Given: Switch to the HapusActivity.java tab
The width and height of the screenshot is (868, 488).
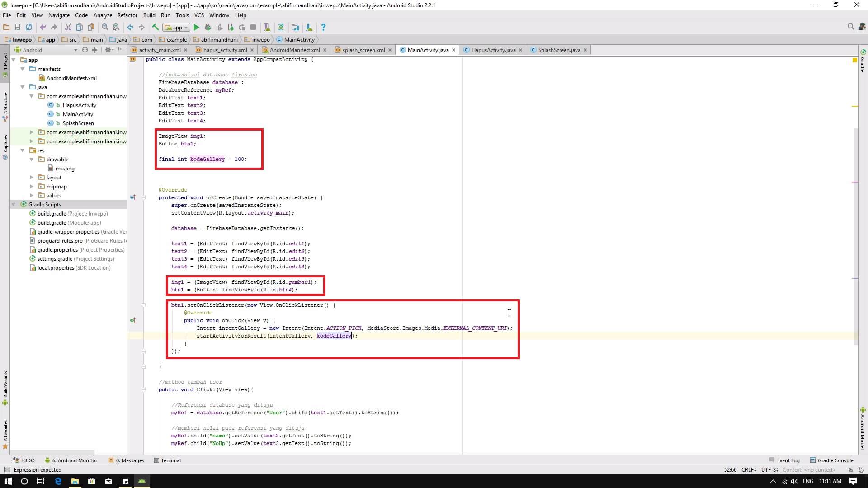Looking at the screenshot, I should click(x=493, y=50).
